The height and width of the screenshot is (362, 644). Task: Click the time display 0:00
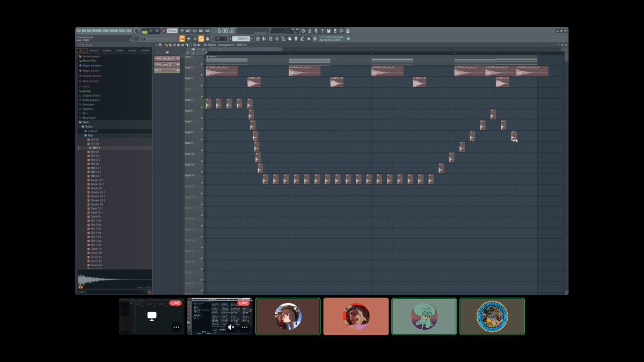[225, 31]
